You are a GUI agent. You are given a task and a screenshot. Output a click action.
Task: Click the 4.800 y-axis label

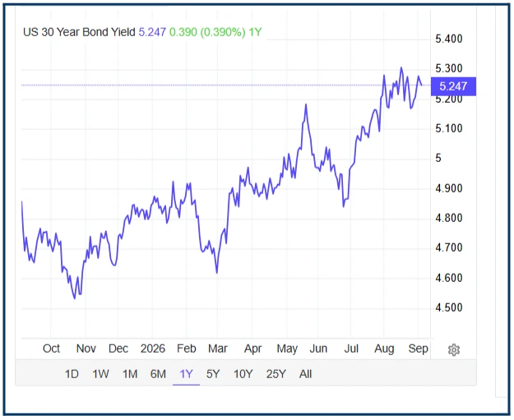point(449,218)
